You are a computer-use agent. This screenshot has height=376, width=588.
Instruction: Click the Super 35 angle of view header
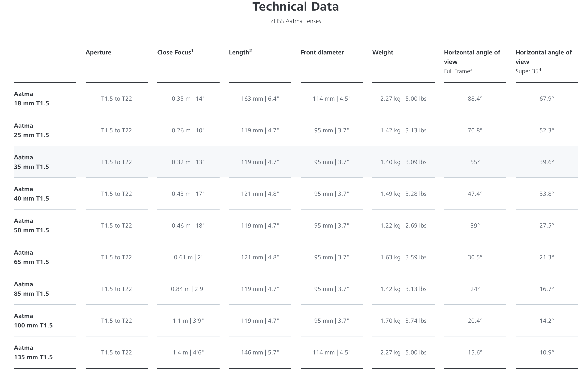(x=544, y=61)
